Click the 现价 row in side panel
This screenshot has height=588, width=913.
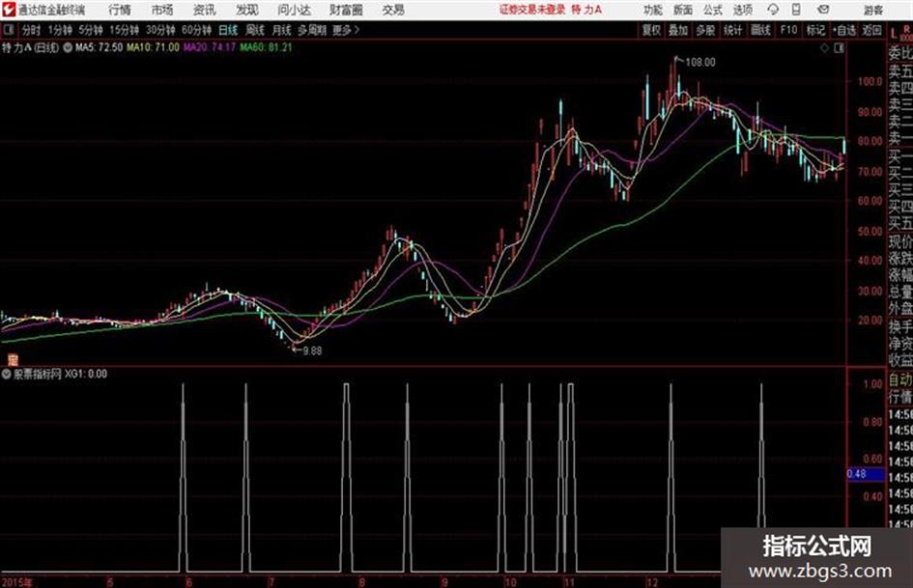(900, 241)
